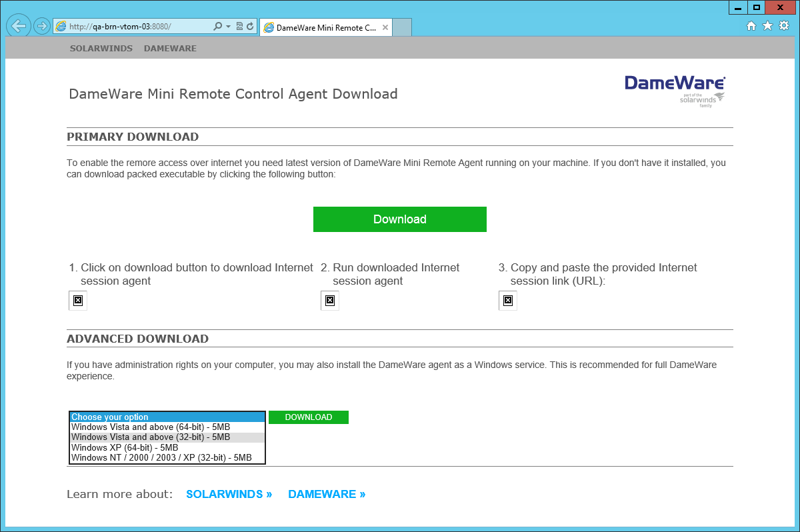Viewport: 800px width, 532px height.
Task: Minimize the browser window
Action: click(x=737, y=7)
